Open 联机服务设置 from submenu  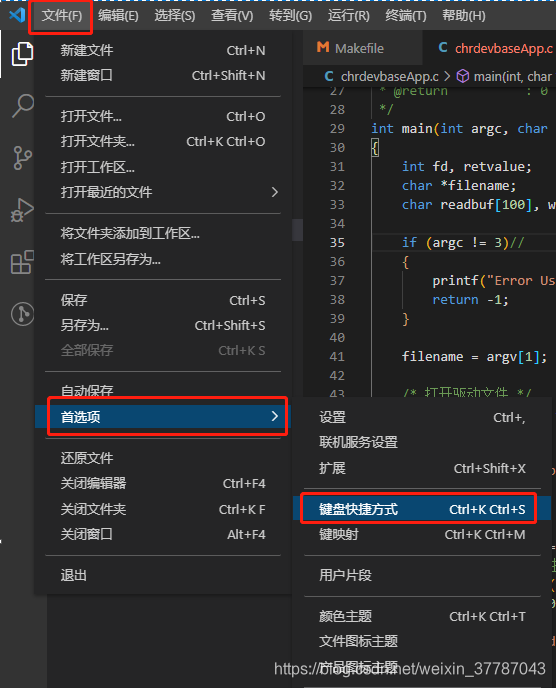tap(422, 442)
